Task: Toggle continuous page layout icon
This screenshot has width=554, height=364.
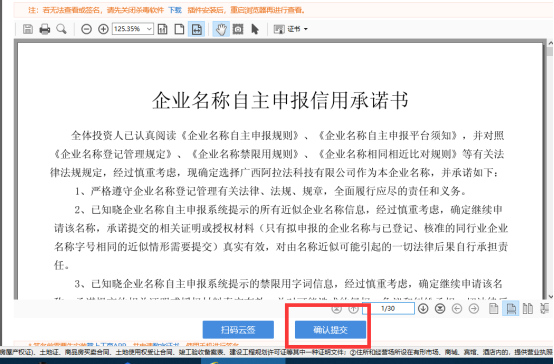Action: pyautogui.click(x=511, y=309)
